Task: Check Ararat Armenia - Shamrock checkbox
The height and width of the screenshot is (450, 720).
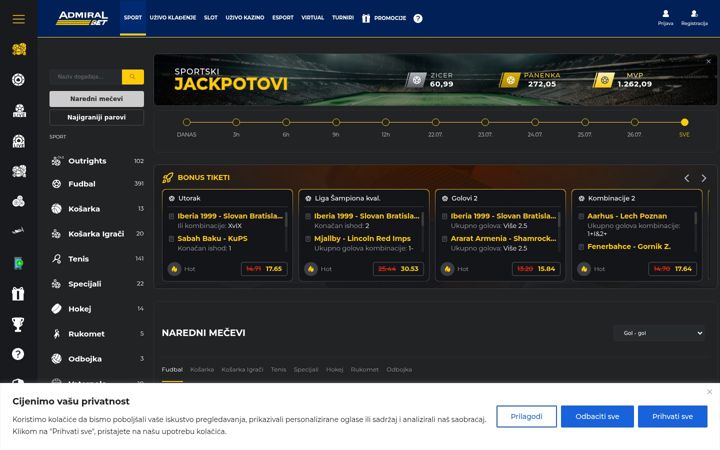Action: click(x=444, y=239)
